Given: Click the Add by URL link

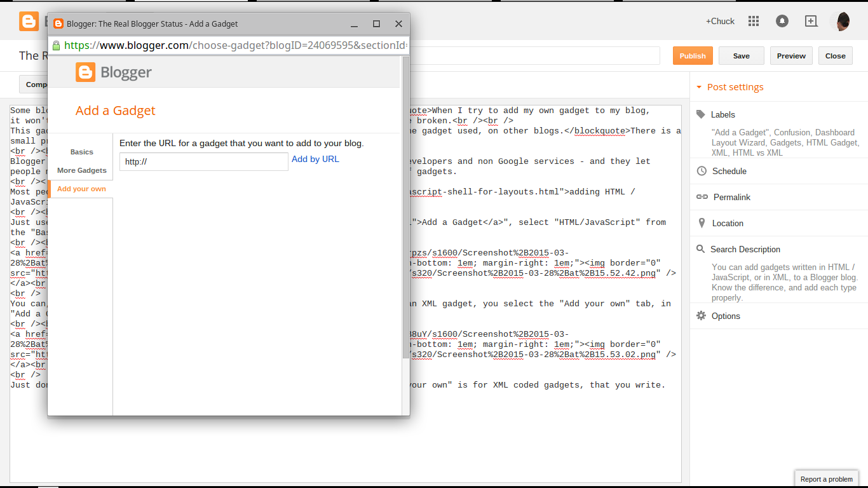Looking at the screenshot, I should coord(315,159).
